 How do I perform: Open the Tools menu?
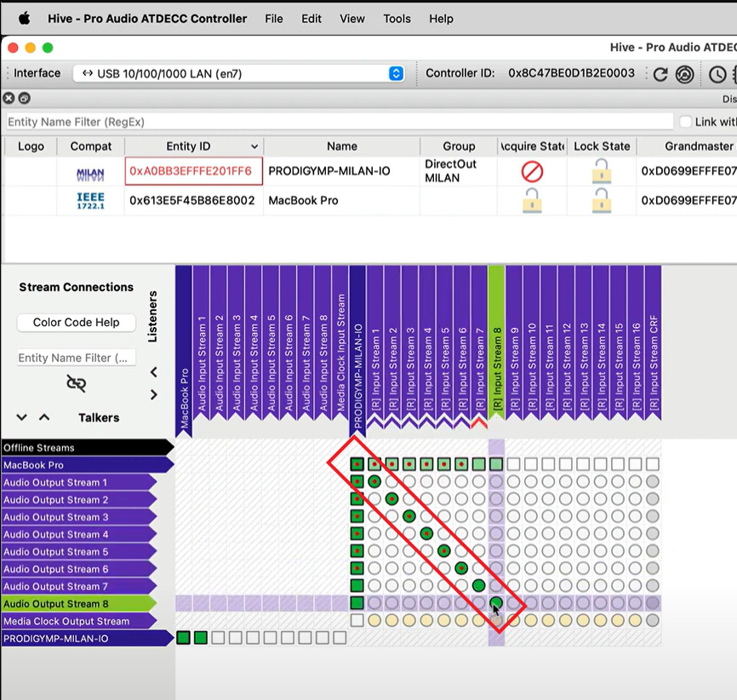pos(397,19)
